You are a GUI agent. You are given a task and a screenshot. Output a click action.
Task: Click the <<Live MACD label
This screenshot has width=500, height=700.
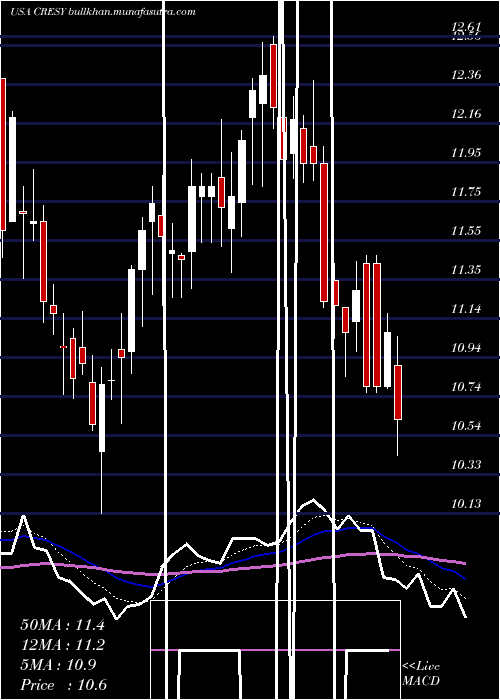(x=421, y=673)
